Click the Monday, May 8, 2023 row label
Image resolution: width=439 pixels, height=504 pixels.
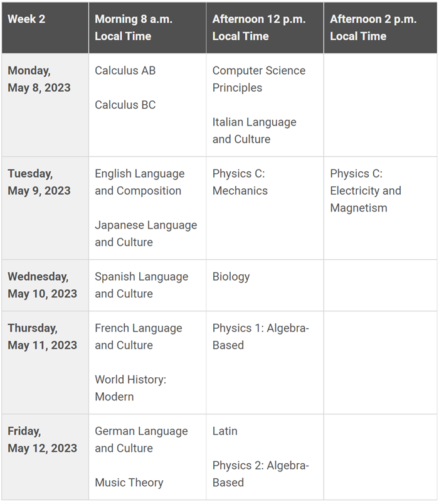click(39, 79)
